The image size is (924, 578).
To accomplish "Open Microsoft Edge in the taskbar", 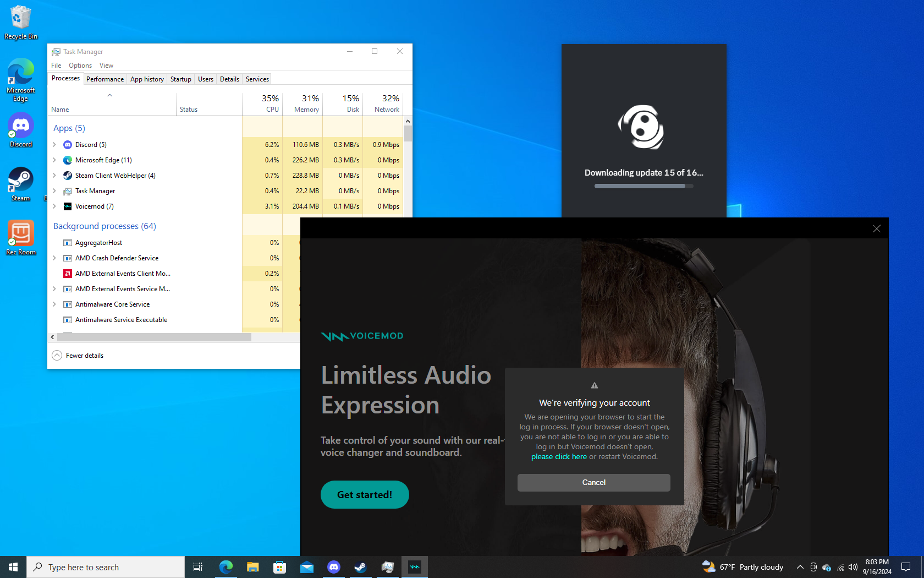I will click(226, 567).
